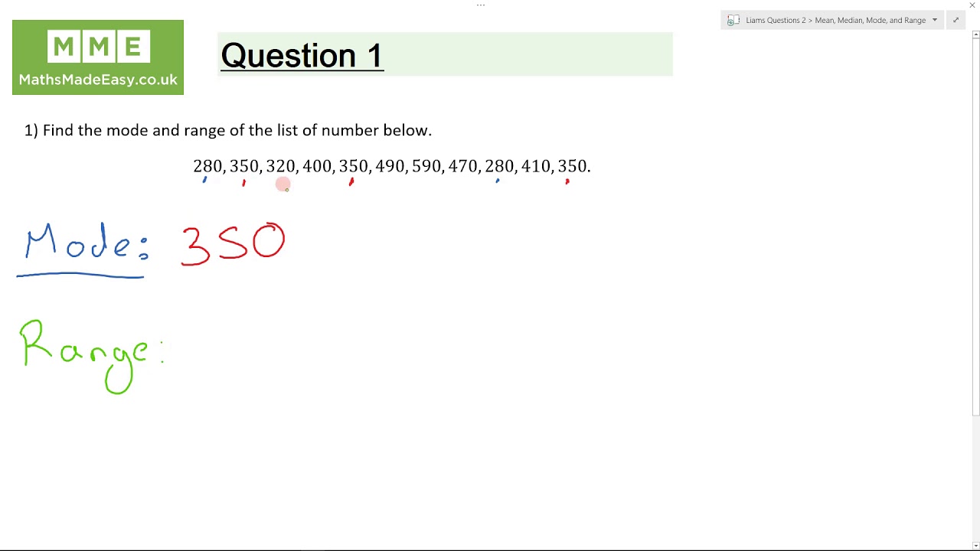Viewport: 980px width, 551px height.
Task: Click the vertical scrollbar thumb
Action: tap(975, 222)
